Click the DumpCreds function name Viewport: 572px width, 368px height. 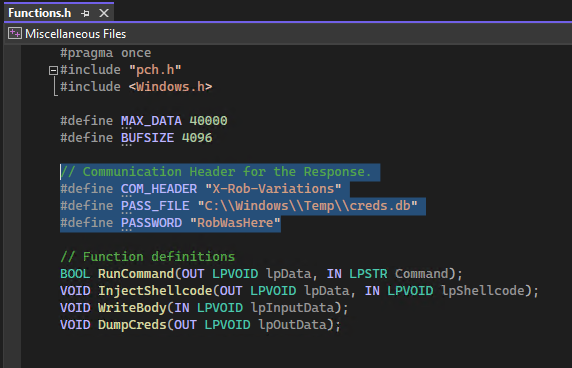(x=132, y=325)
